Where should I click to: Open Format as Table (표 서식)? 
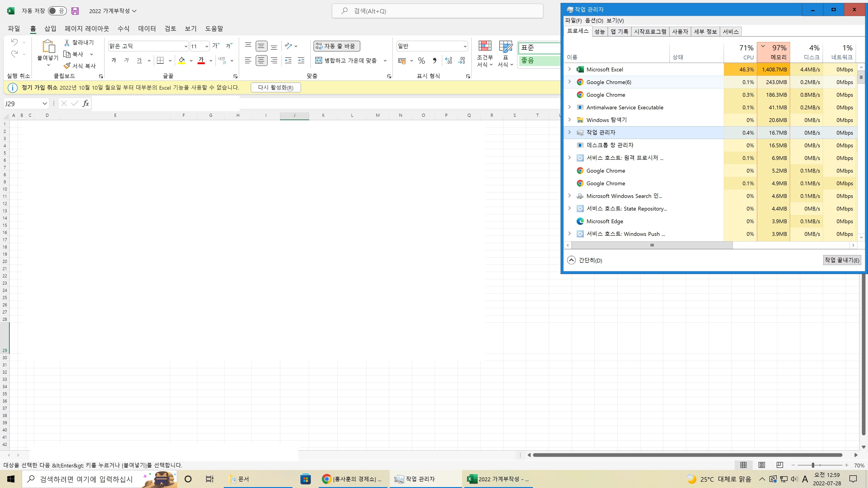tap(505, 54)
